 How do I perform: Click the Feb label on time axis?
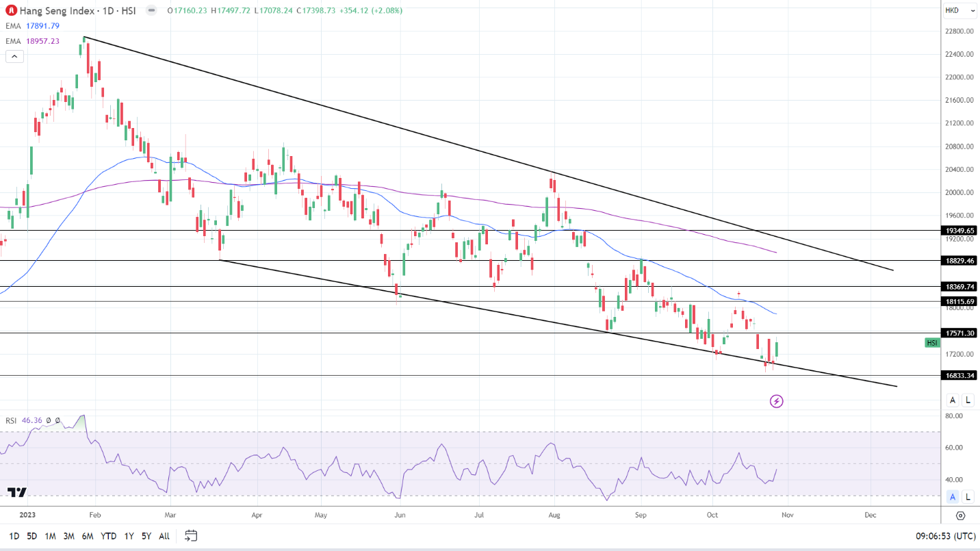pos(94,514)
